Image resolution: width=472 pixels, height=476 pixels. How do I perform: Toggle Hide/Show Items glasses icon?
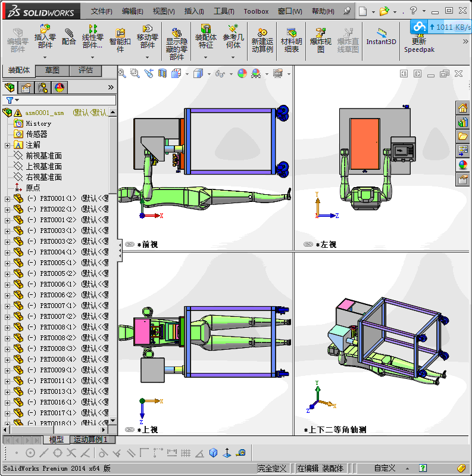point(220,74)
